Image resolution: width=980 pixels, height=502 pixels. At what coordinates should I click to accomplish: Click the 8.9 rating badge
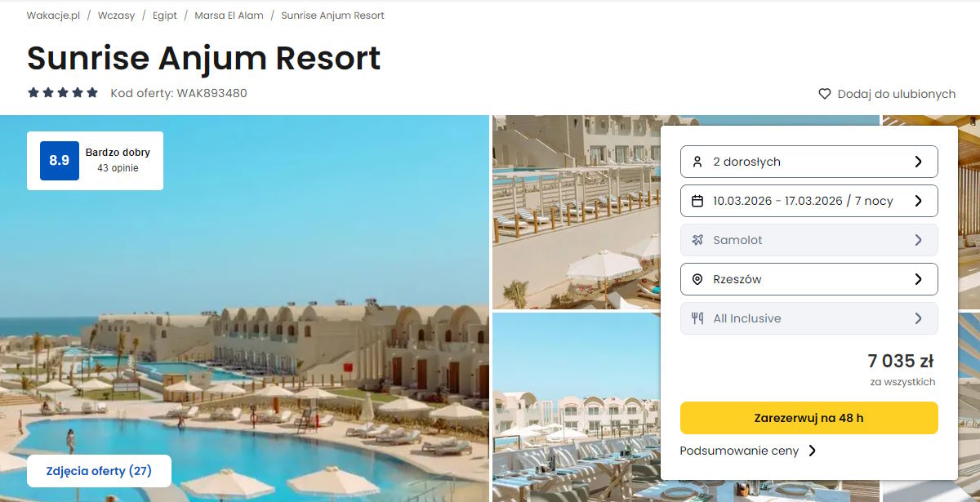pos(60,161)
